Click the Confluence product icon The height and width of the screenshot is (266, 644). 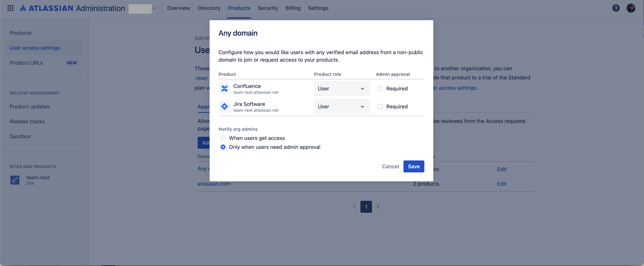224,88
